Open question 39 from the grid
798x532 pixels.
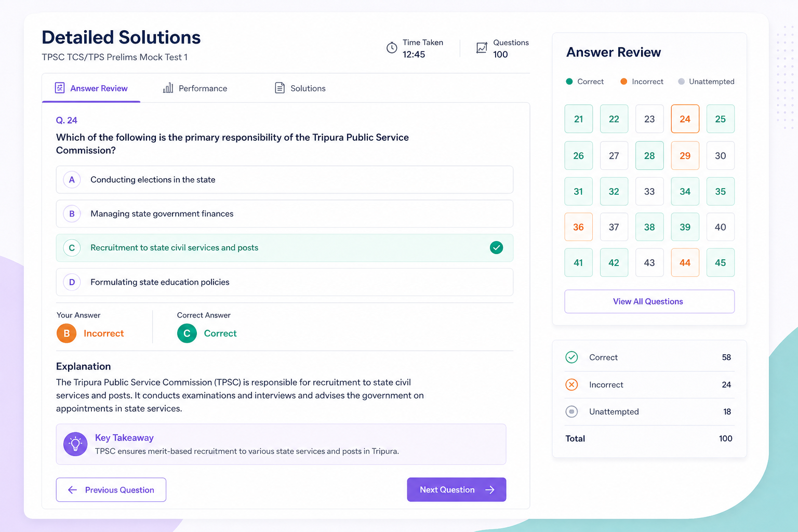pyautogui.click(x=685, y=227)
